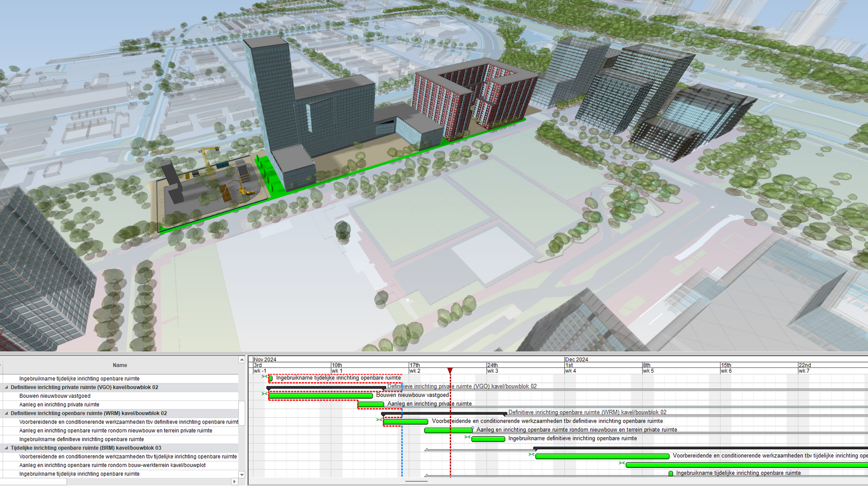868x486 pixels.
Task: Collapse the Definitieve inrichting private ruimte (VGO) group
Action: coord(6,387)
